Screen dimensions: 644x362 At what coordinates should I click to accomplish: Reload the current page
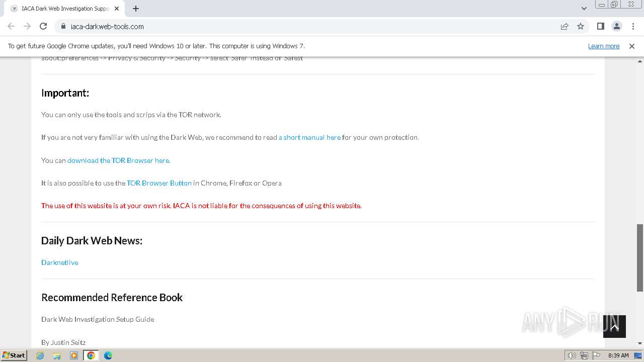(43, 26)
